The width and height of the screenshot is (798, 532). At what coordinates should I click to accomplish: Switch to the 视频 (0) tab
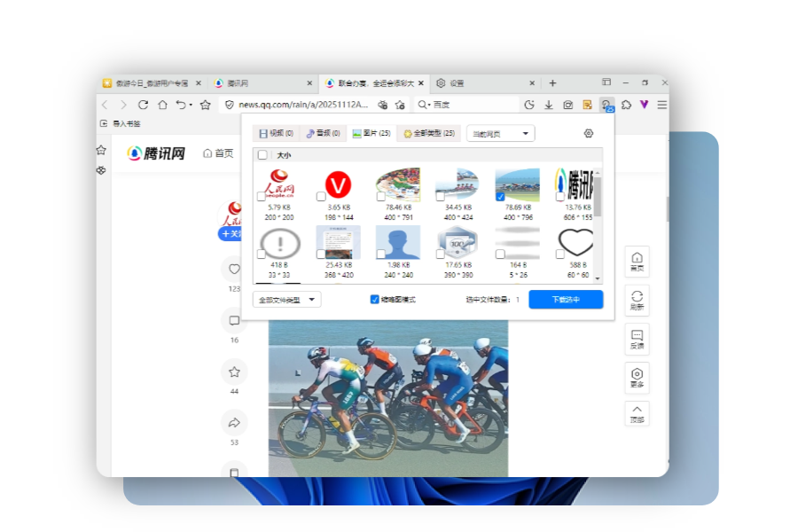coord(277,133)
